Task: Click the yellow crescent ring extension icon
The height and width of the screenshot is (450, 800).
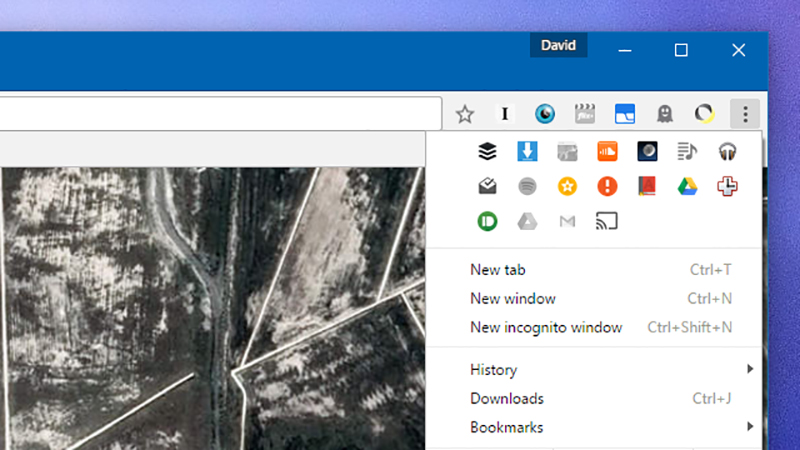Action: 705,114
